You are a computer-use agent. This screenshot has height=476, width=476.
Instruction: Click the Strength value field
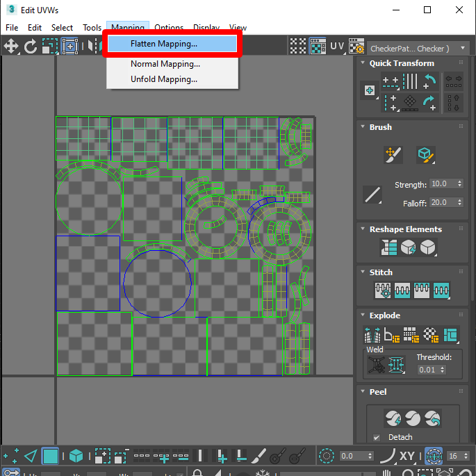[x=442, y=184]
